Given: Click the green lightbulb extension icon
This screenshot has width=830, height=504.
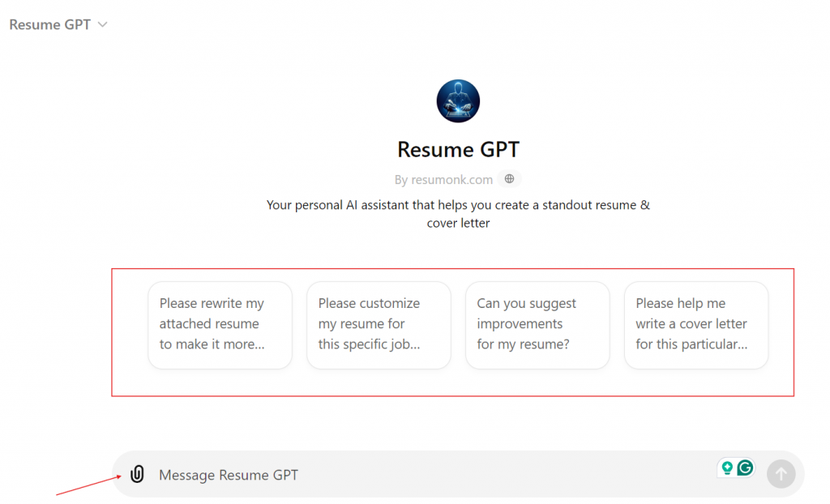Looking at the screenshot, I should point(727,468).
